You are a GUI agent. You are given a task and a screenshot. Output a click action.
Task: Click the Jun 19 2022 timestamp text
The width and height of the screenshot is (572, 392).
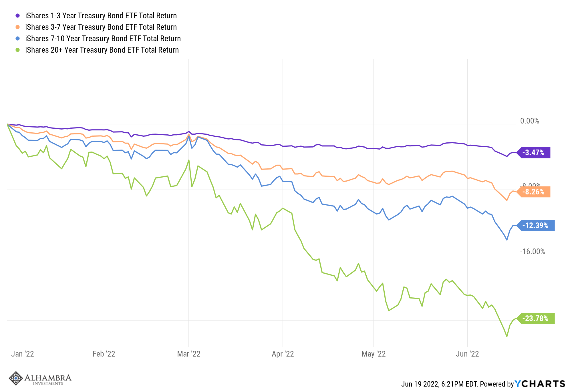(x=440, y=384)
